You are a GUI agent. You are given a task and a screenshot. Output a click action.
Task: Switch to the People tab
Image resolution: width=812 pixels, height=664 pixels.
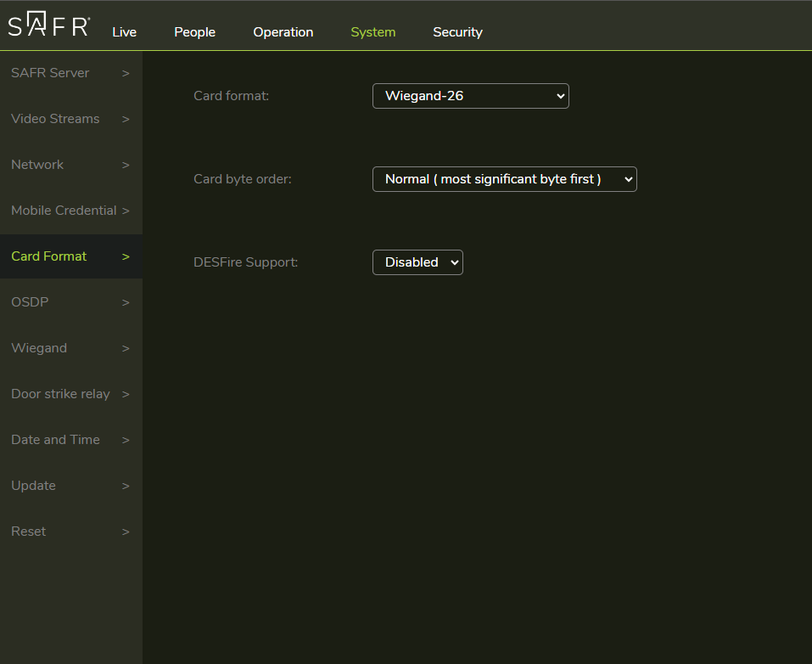194,32
